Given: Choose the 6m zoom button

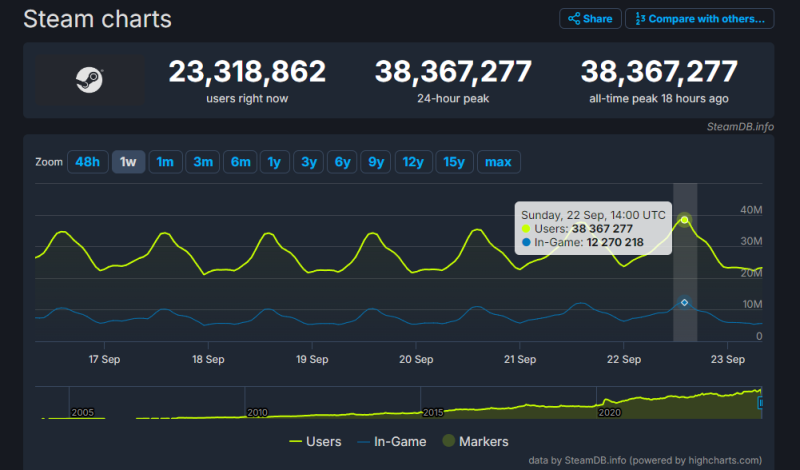Looking at the screenshot, I should pyautogui.click(x=240, y=162).
